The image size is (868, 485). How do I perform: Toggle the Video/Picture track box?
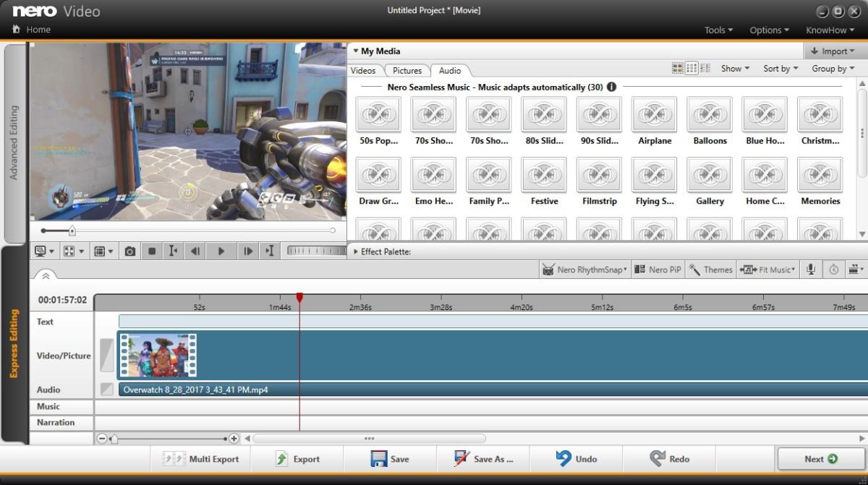pyautogui.click(x=107, y=355)
